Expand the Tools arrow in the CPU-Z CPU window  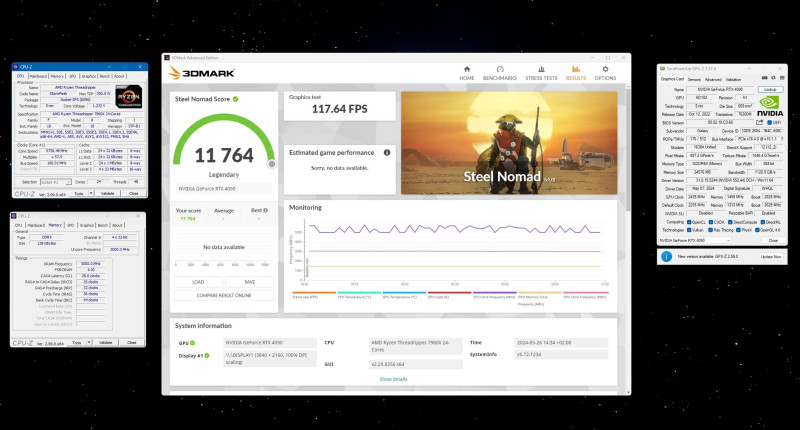[91, 193]
